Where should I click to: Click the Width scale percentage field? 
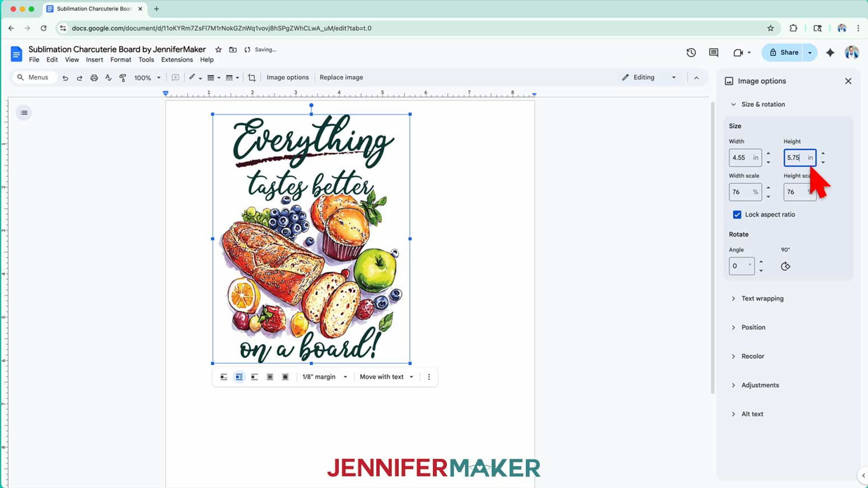[x=745, y=192]
